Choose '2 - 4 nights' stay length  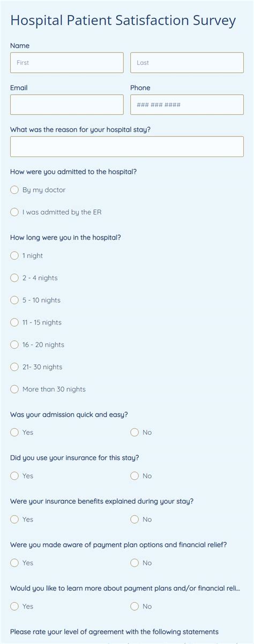[x=14, y=278]
